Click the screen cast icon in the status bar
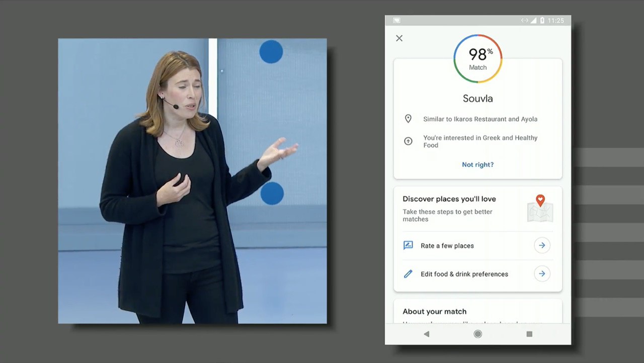The height and width of the screenshot is (363, 644). pos(396,21)
